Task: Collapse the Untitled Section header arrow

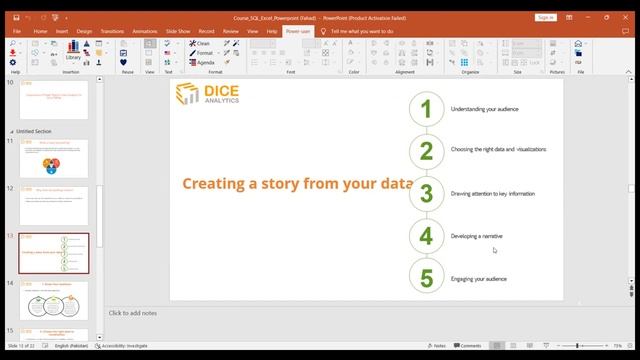Action: click(12, 131)
